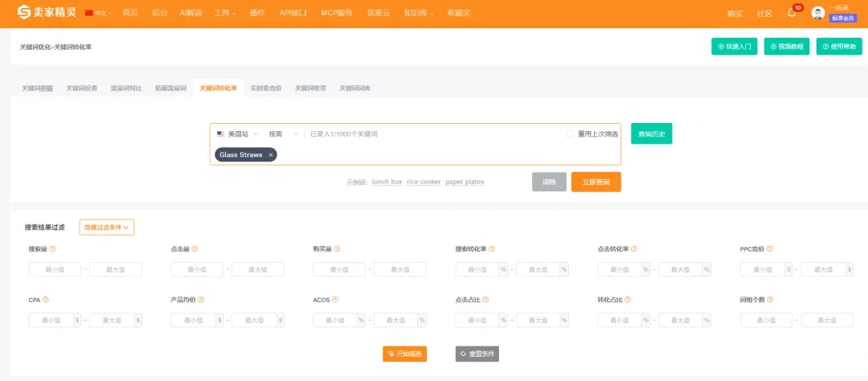Screen dimensions: 868x381
Task: Open the 中文 language dropdown
Action: [x=99, y=13]
